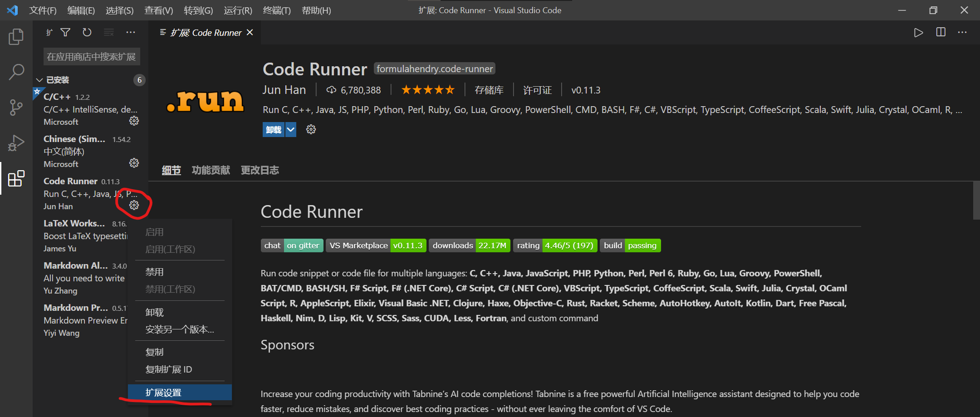Switch to the 更改日志 changelog tab
The image size is (980, 417).
[260, 170]
